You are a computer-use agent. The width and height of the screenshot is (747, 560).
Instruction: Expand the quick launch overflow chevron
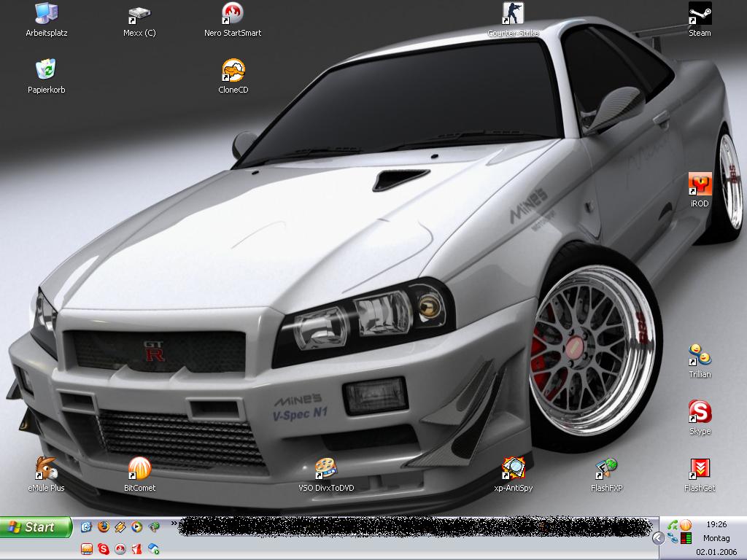[x=174, y=523]
